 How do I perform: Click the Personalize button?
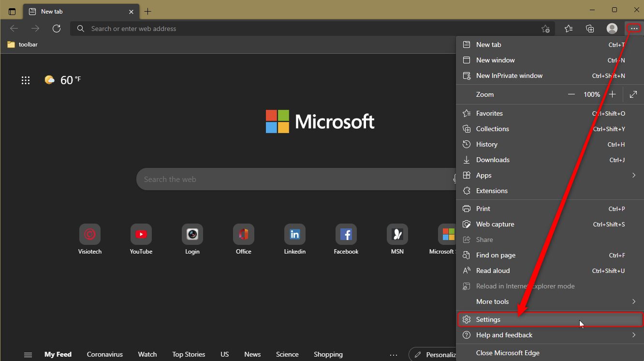(x=433, y=355)
